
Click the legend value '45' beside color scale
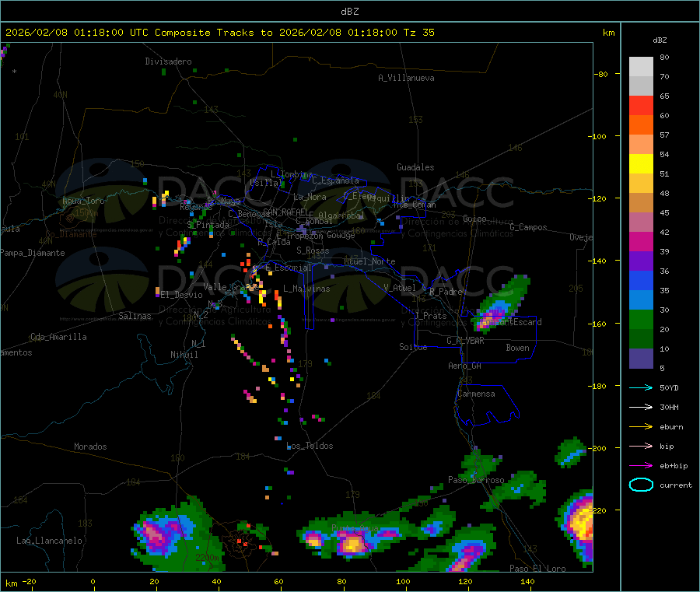click(x=664, y=212)
